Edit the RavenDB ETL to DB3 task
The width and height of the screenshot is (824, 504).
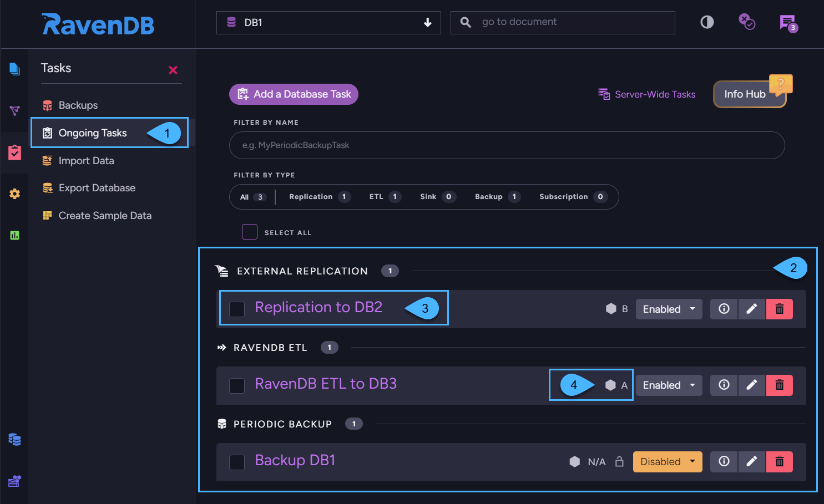[752, 385]
